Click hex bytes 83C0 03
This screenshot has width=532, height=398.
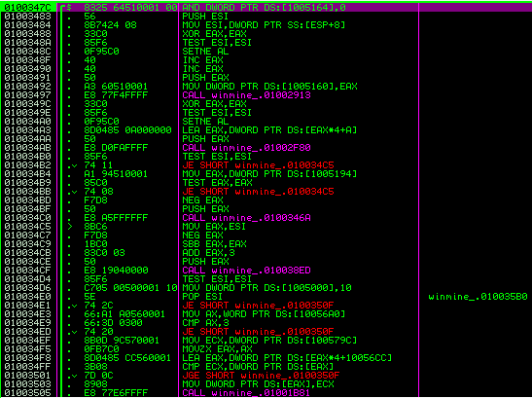104,253
